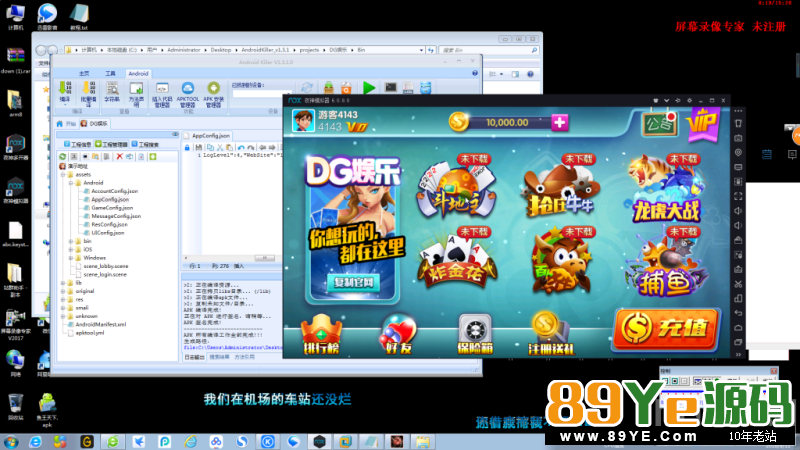
Task: Expand the res folder node
Action: 63,299
